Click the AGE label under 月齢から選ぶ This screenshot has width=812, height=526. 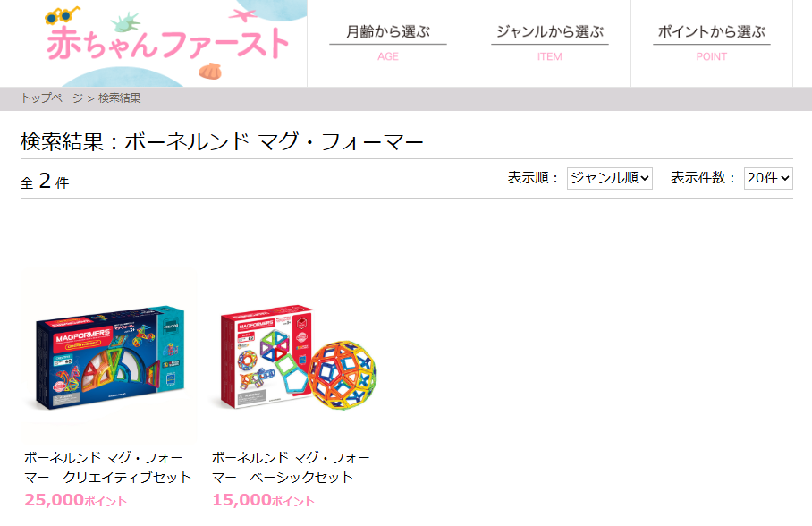pyautogui.click(x=388, y=56)
